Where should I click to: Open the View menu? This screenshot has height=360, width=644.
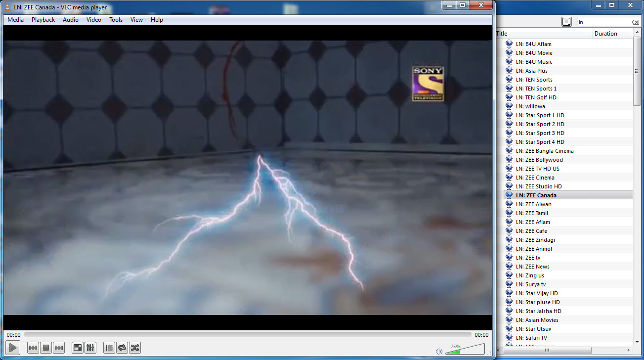(137, 20)
